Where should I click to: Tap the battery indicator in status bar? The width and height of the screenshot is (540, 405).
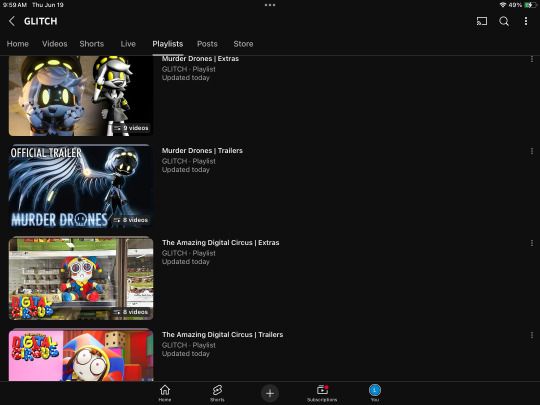coord(530,5)
